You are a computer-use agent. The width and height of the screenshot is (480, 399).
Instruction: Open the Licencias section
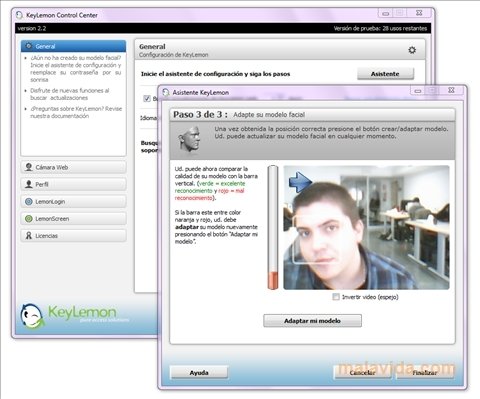(x=73, y=236)
